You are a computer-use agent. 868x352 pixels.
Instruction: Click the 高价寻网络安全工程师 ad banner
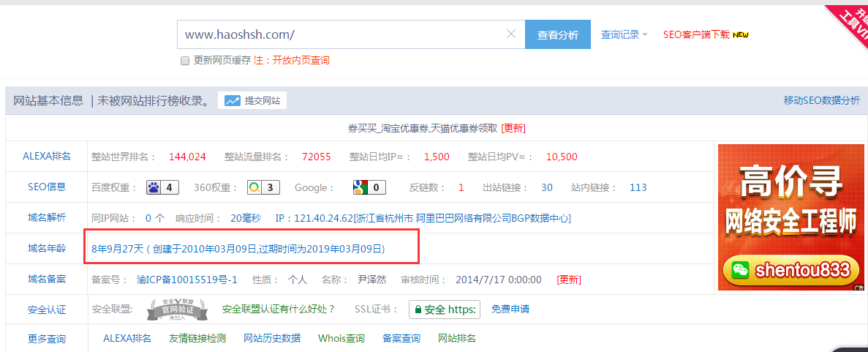[788, 217]
